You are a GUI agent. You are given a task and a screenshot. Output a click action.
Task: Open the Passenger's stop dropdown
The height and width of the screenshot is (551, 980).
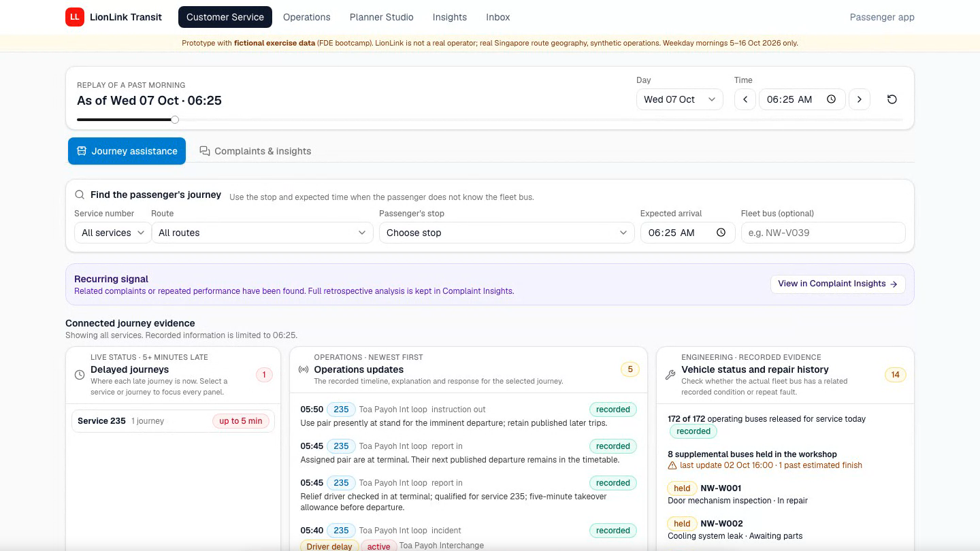(x=507, y=233)
